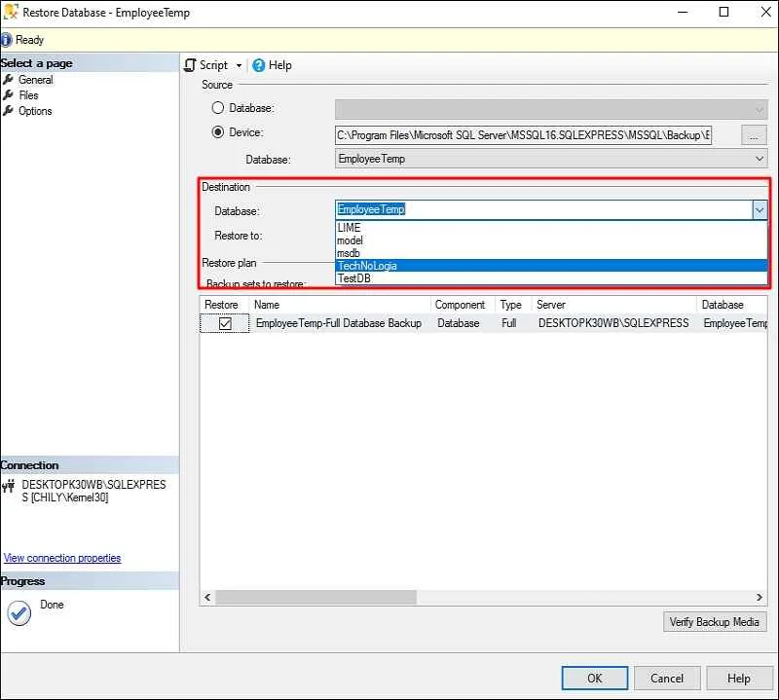The width and height of the screenshot is (779, 700).
Task: Click the Name column header
Action: [x=340, y=305]
